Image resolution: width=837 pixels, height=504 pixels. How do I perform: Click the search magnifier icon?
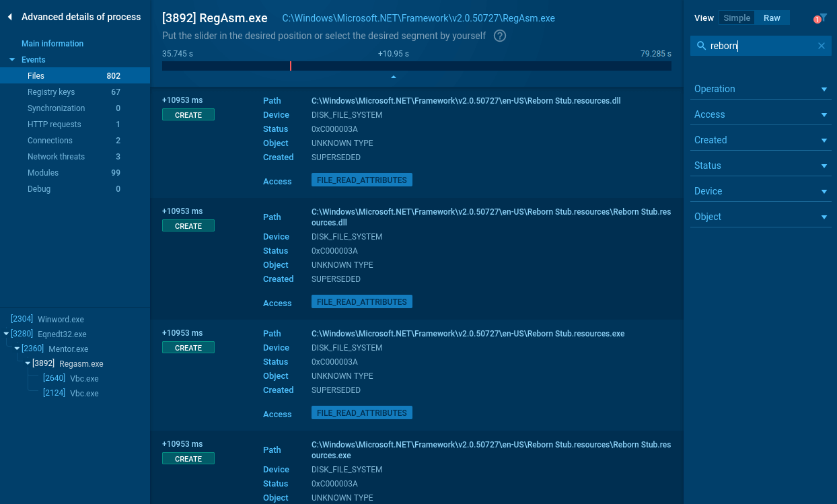(x=701, y=46)
